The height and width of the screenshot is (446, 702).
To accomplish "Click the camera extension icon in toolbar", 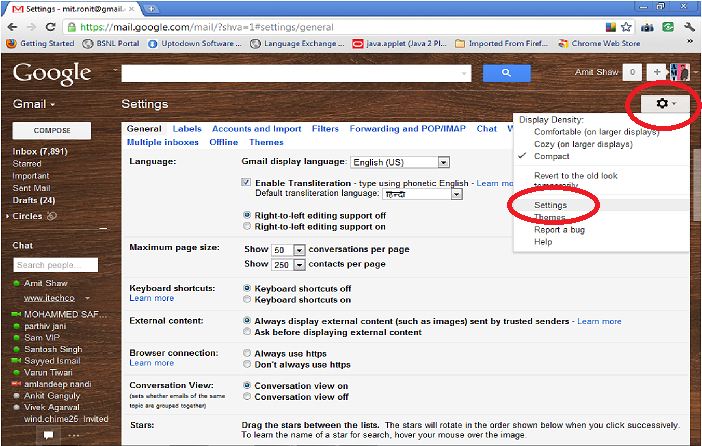I will click(x=647, y=27).
